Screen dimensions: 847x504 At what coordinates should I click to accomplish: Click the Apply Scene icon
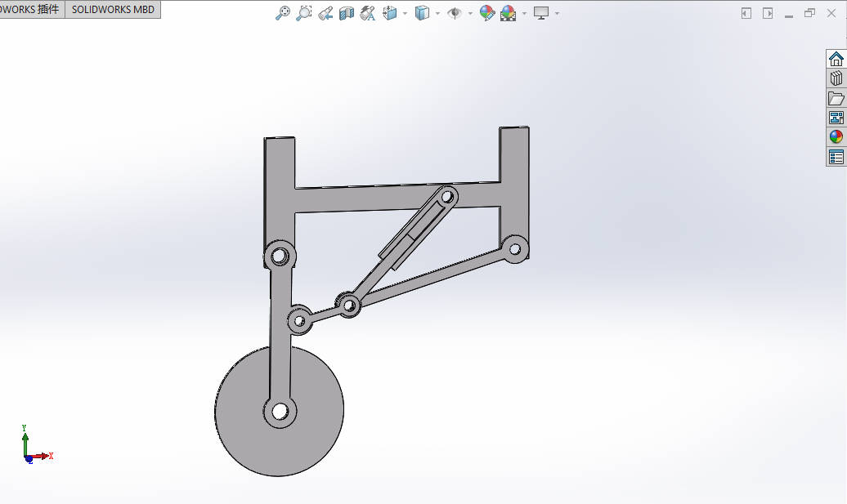[x=509, y=13]
